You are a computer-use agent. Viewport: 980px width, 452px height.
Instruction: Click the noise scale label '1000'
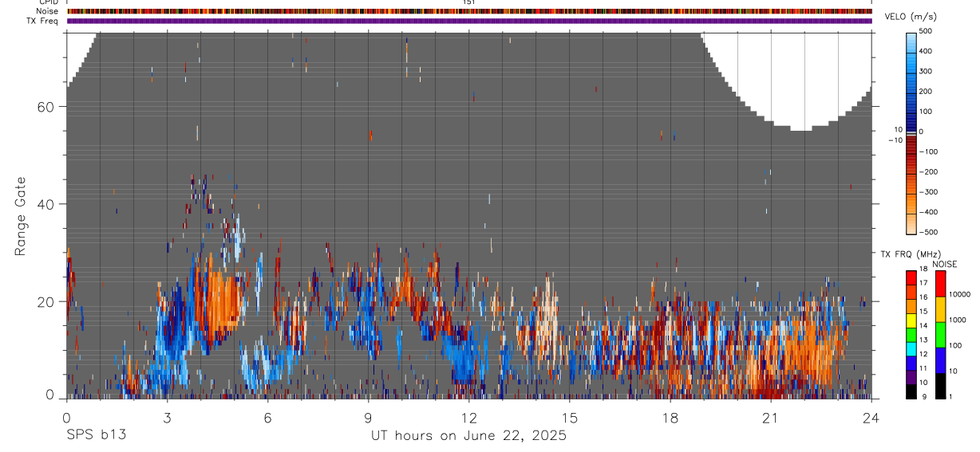tap(958, 320)
